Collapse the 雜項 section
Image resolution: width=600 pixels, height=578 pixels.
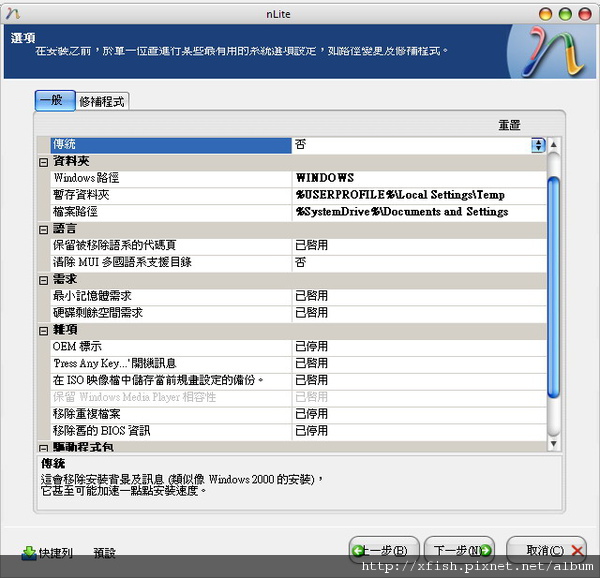point(43,331)
